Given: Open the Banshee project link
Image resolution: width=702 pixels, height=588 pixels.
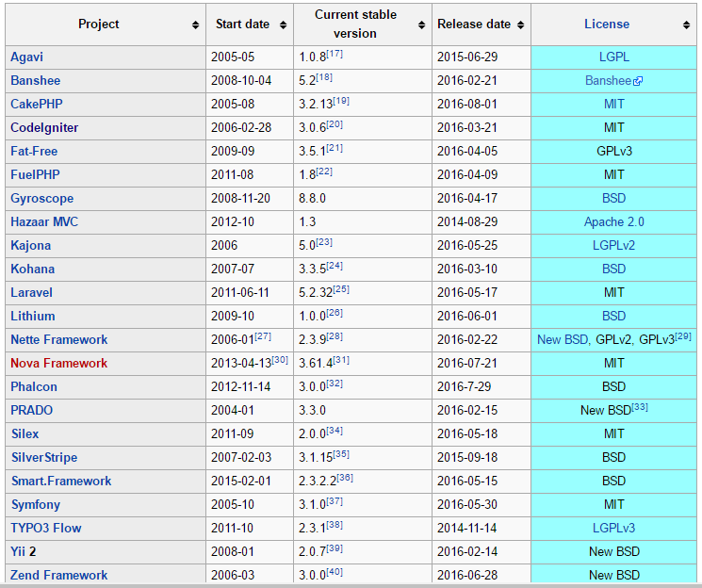Looking at the screenshot, I should point(36,81).
